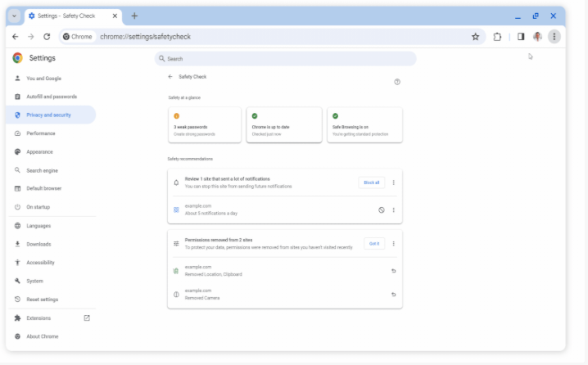Click the green check icon on the Chrome is up to date card
Viewport: 588px width, 365px height.
click(255, 115)
